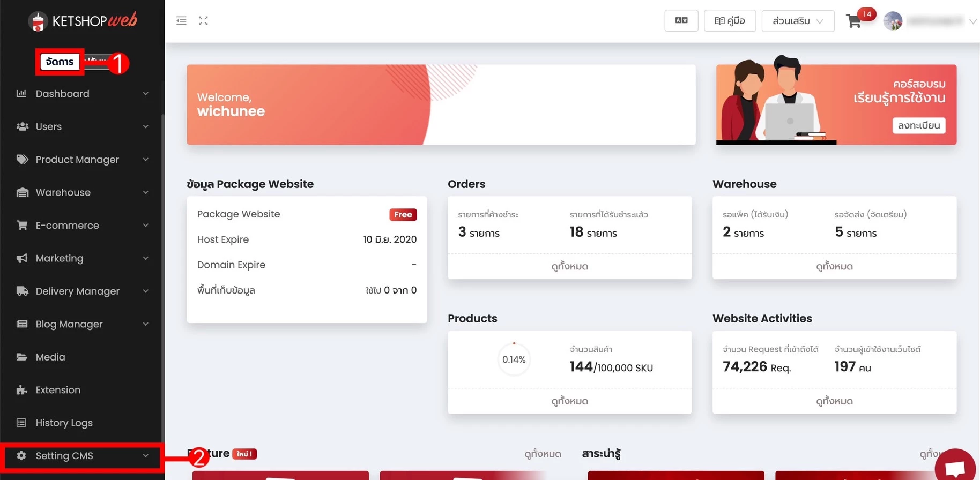Click the user profile avatar

click(893, 21)
